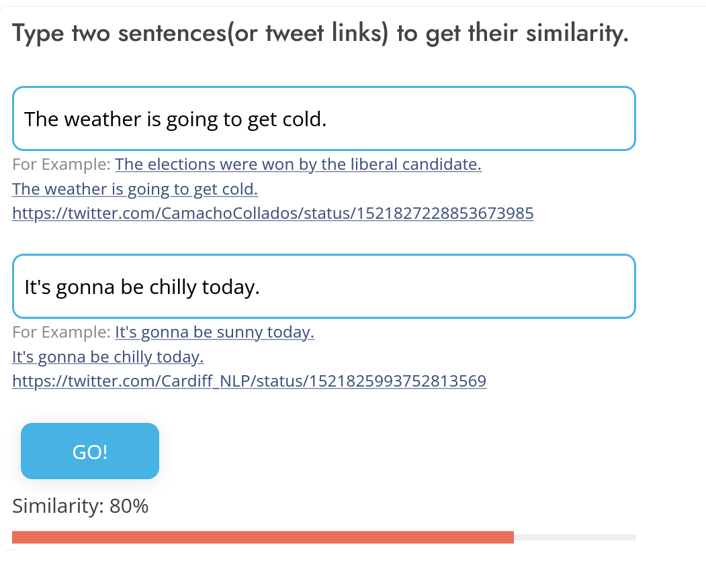Use the liberal candidate elections example link
The width and height of the screenshot is (706, 588).
pyautogui.click(x=298, y=164)
